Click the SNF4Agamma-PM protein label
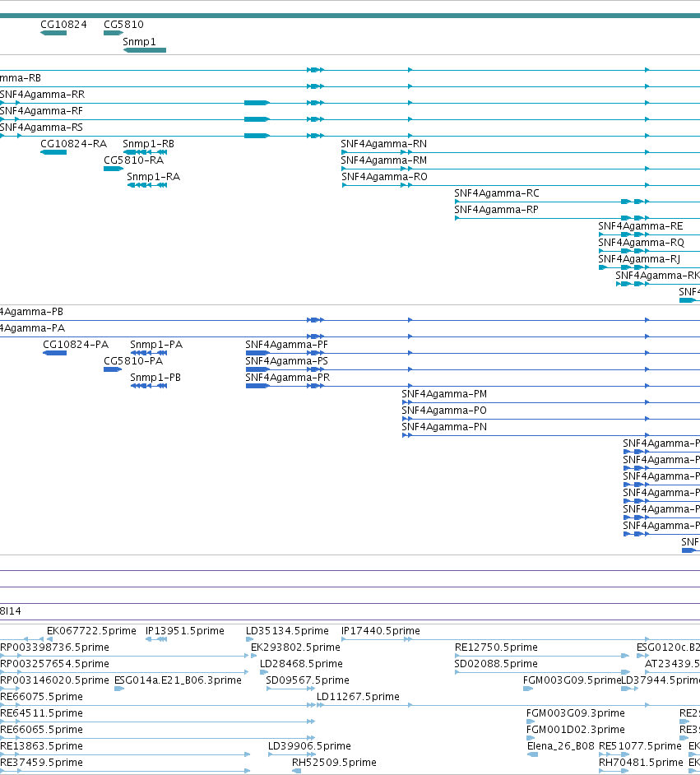Screen dimensions: 700x775 444,394
